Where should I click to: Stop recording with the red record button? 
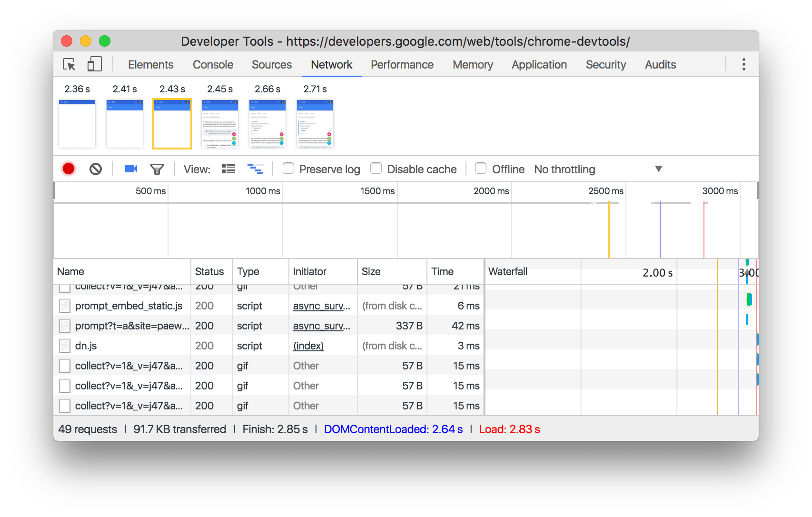[69, 169]
